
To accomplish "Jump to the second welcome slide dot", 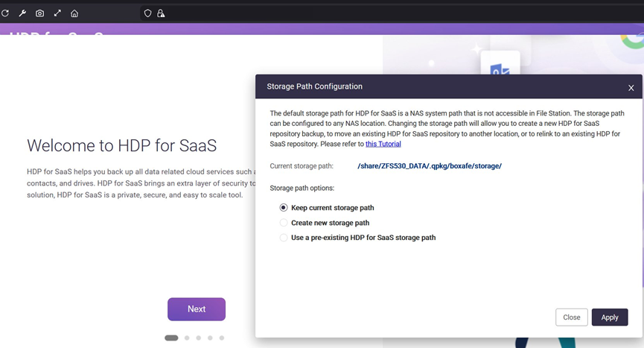I will (x=187, y=338).
